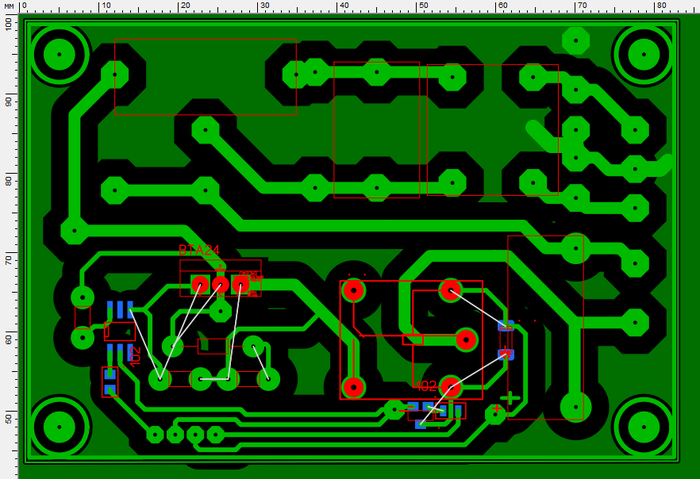The height and width of the screenshot is (479, 700).
Task: Select the red BTA24 component label
Action: coord(199,250)
